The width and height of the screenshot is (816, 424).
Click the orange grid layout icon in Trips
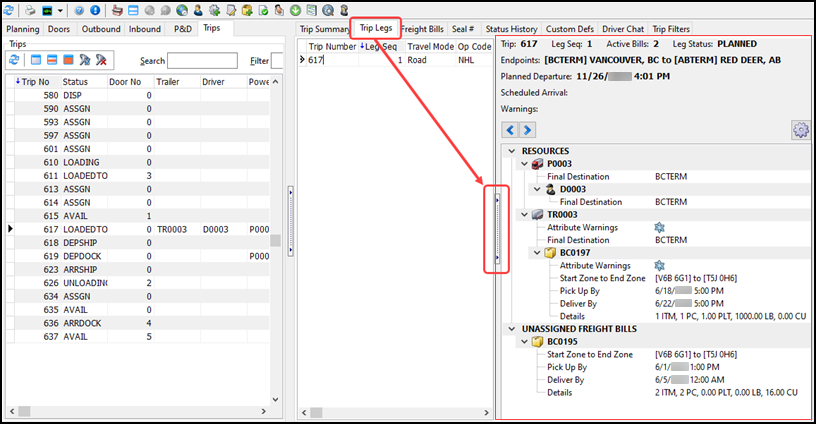67,60
